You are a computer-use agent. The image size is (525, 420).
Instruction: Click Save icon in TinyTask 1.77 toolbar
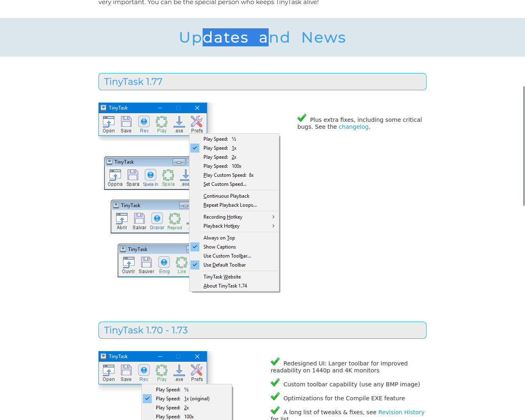(126, 124)
